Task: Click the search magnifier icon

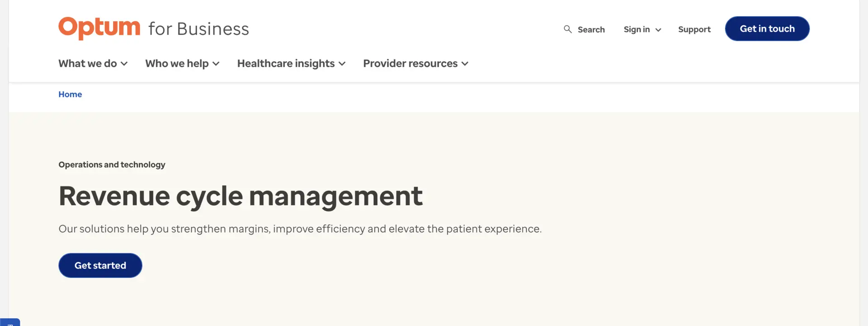Action: point(568,29)
